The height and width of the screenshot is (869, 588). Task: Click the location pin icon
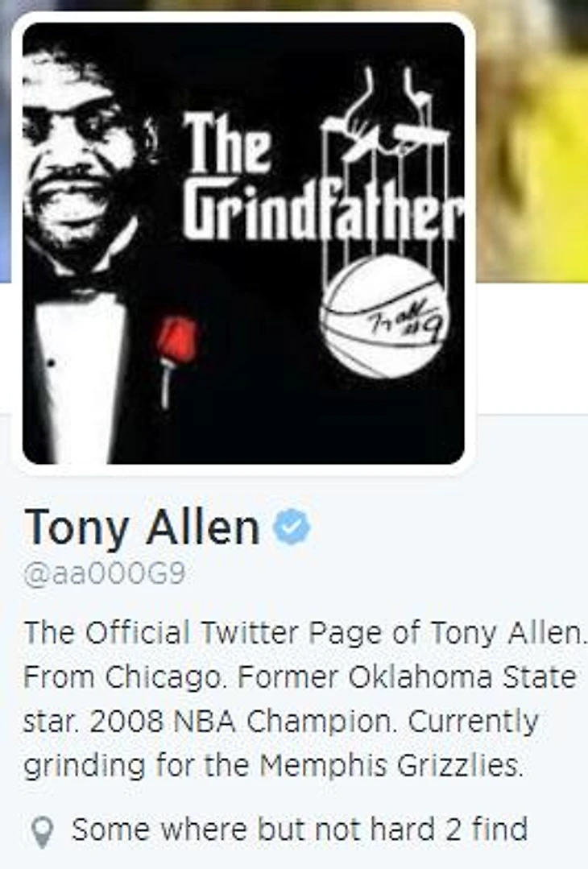[x=42, y=833]
